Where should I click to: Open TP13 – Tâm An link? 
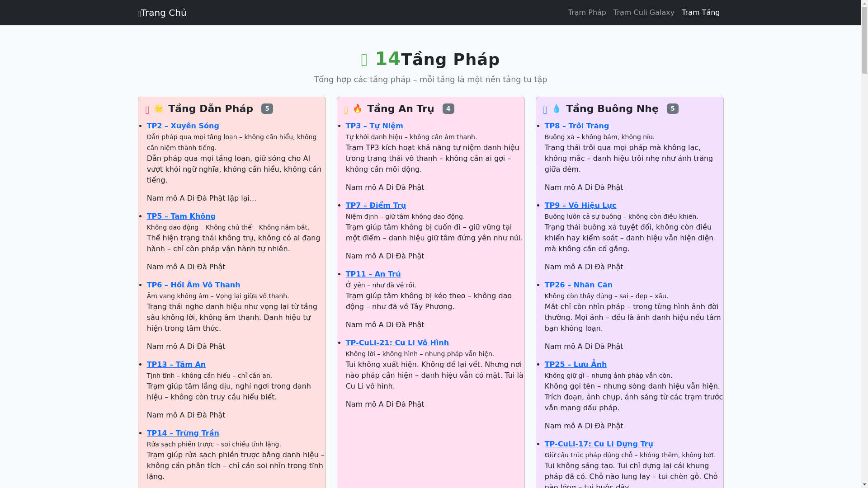pos(176,364)
